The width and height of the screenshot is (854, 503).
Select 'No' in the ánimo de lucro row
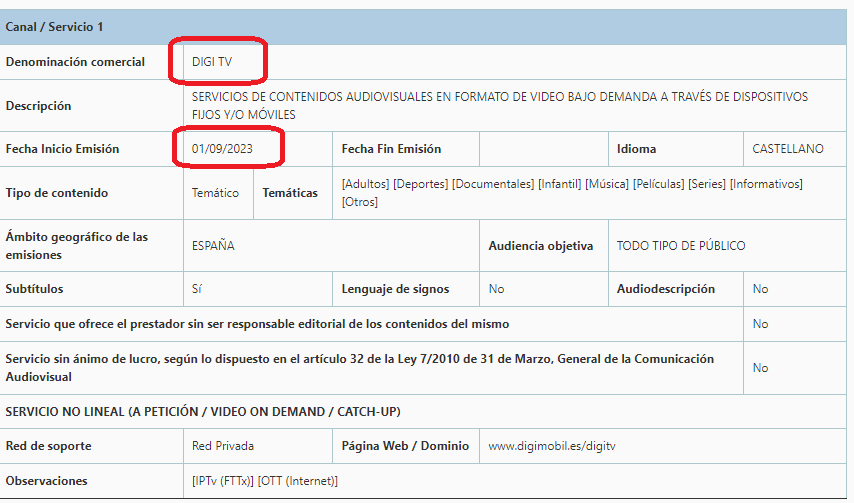[760, 367]
